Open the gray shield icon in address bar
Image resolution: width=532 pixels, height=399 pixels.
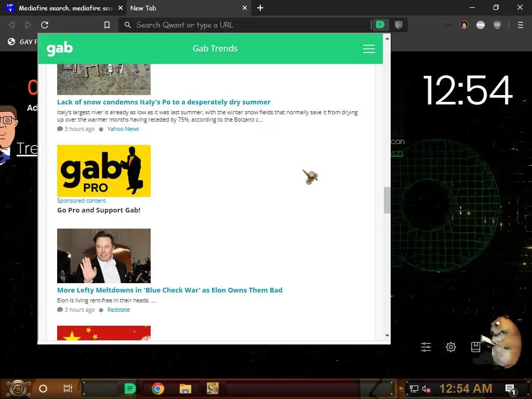pos(398,25)
